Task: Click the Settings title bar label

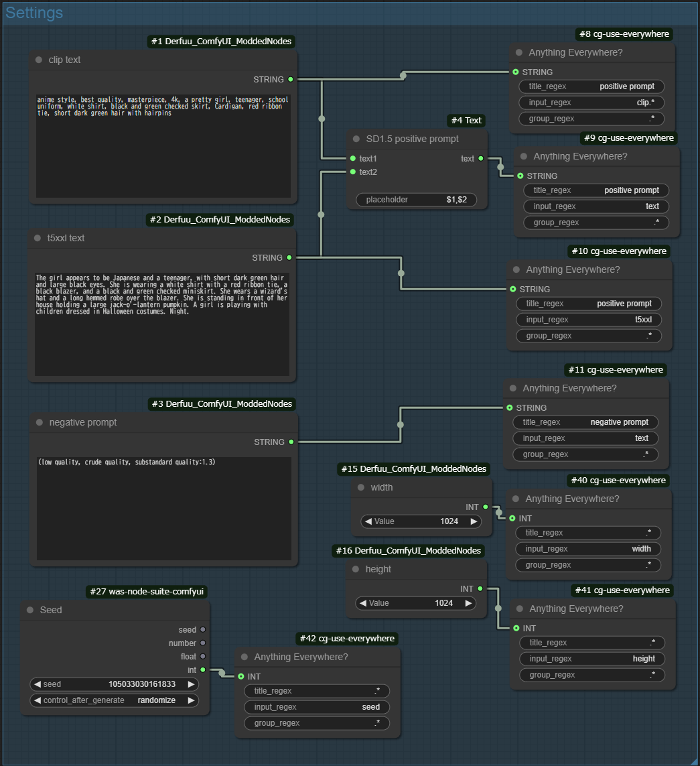Action: (33, 12)
